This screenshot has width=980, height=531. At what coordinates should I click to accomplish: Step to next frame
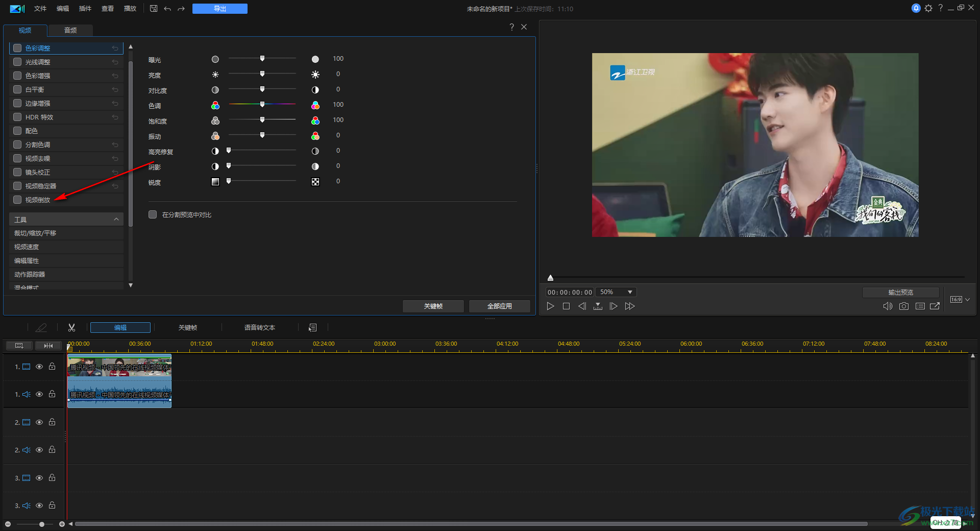[614, 306]
